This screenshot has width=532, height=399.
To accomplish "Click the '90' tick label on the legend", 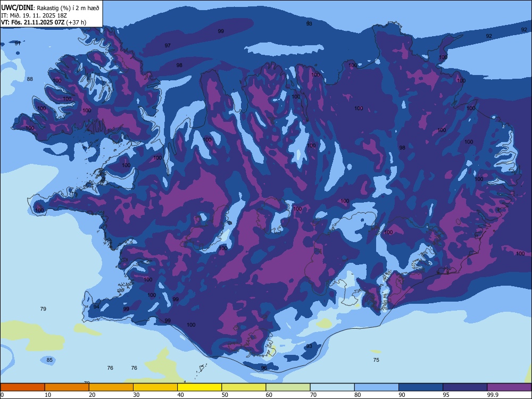I will coord(402,395).
